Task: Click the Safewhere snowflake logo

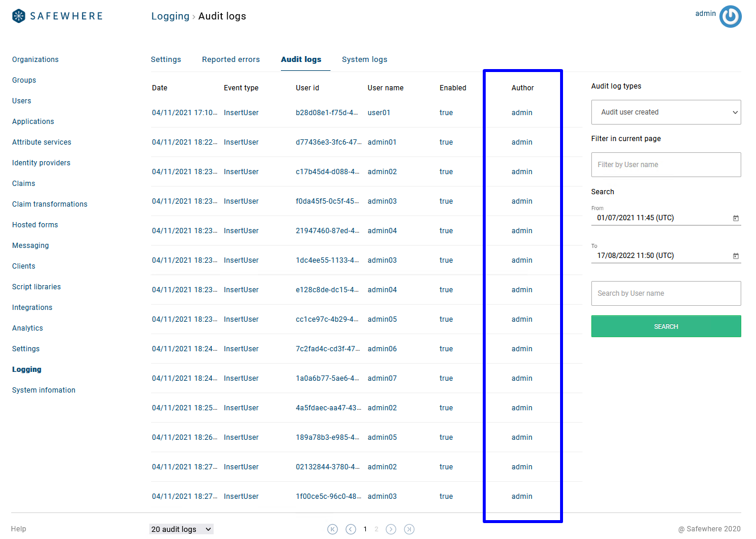Action: tap(19, 16)
